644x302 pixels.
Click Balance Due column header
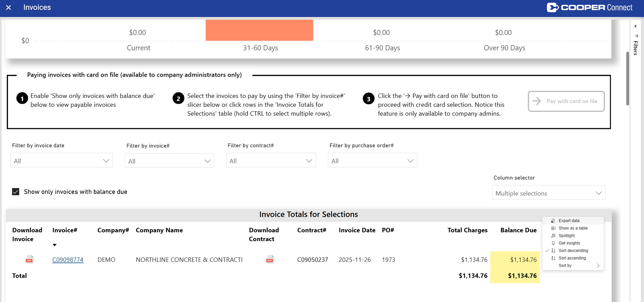pyautogui.click(x=518, y=230)
